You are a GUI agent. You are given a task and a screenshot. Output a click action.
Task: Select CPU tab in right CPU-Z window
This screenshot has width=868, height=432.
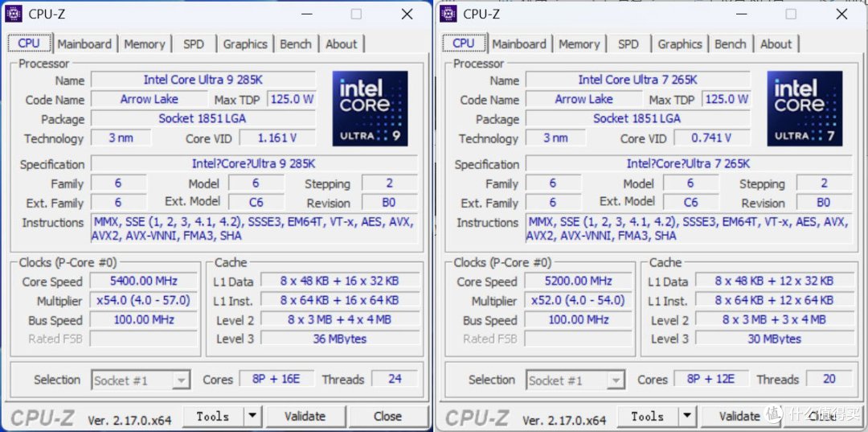coord(464,43)
